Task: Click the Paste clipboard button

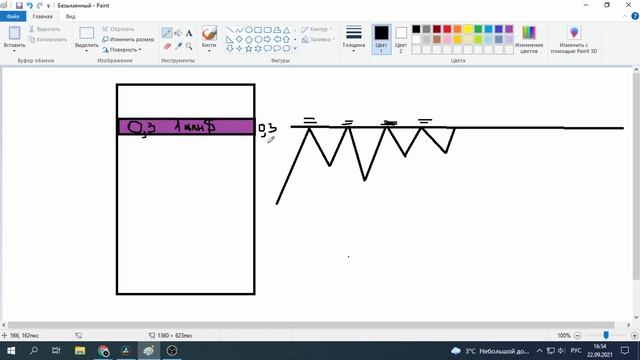Action: point(14,33)
